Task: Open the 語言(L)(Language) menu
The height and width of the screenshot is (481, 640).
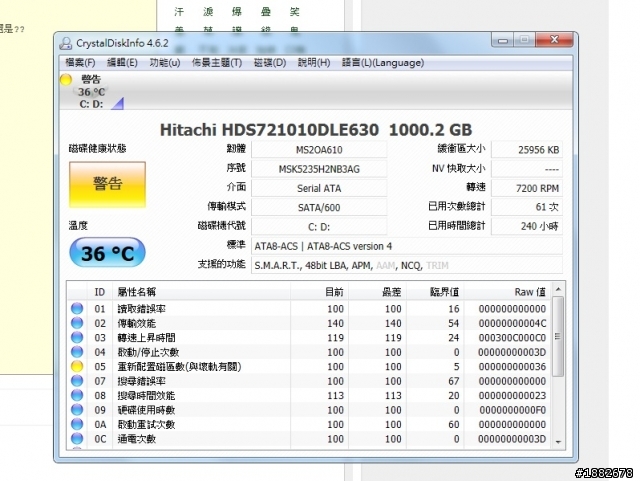Action: (383, 63)
